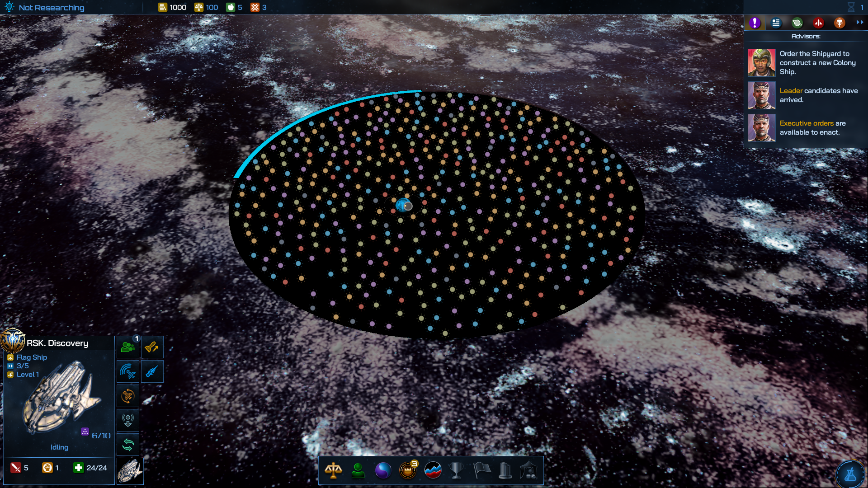This screenshot has height=488, width=868.
Task: Open the scales of justice policies icon
Action: (333, 470)
